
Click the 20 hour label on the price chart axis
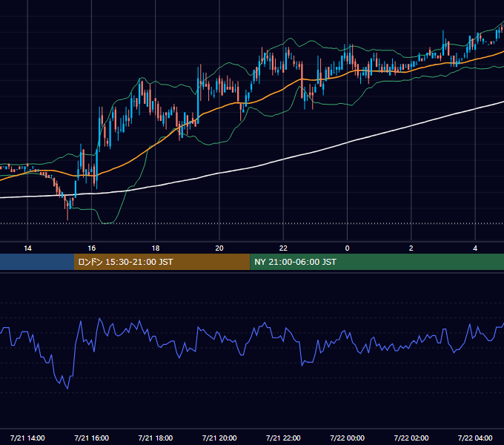[x=219, y=248]
